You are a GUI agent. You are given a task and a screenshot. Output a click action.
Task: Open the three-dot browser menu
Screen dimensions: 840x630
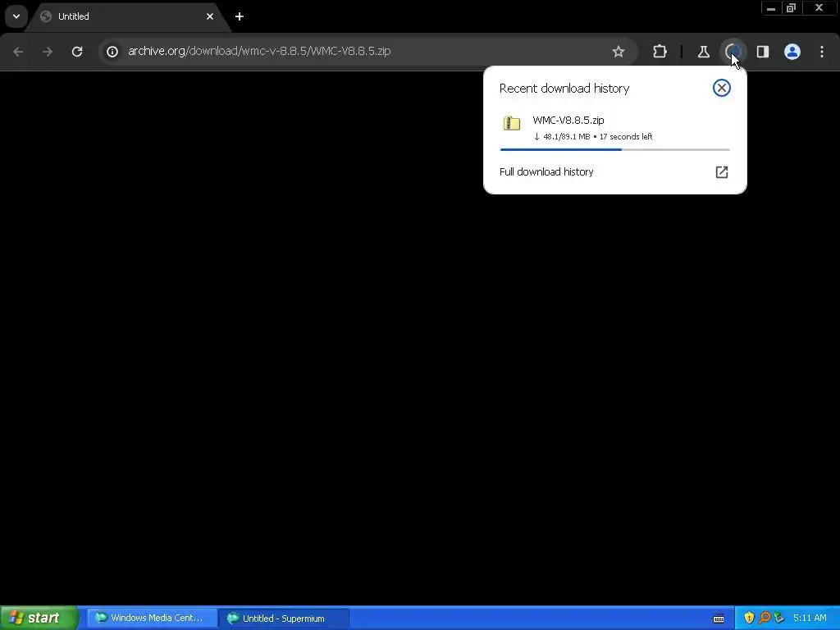[x=822, y=52]
